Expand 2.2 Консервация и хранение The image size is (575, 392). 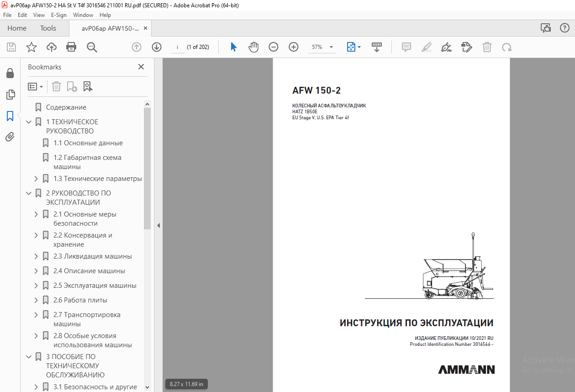pyautogui.click(x=36, y=235)
